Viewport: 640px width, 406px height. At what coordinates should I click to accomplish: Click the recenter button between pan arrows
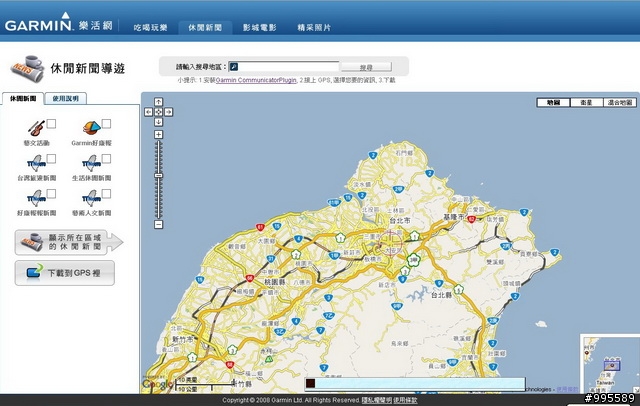pyautogui.click(x=158, y=112)
